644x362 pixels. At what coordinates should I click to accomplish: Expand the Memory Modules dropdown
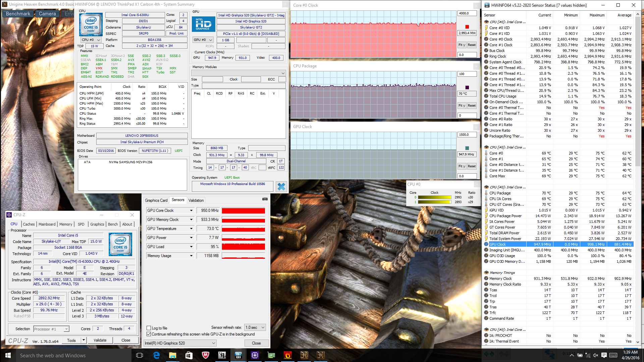238,73
